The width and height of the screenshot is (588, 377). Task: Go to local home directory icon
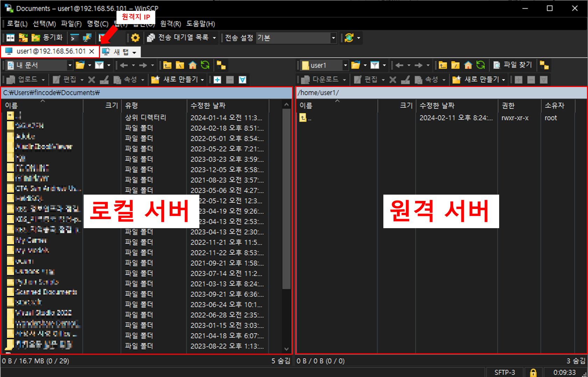[x=192, y=65]
